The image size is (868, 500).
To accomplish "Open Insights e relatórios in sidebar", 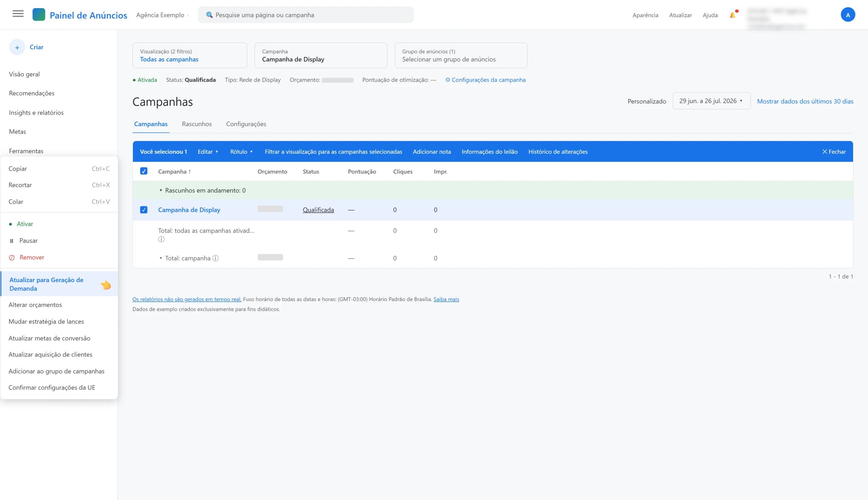I will click(x=36, y=113).
